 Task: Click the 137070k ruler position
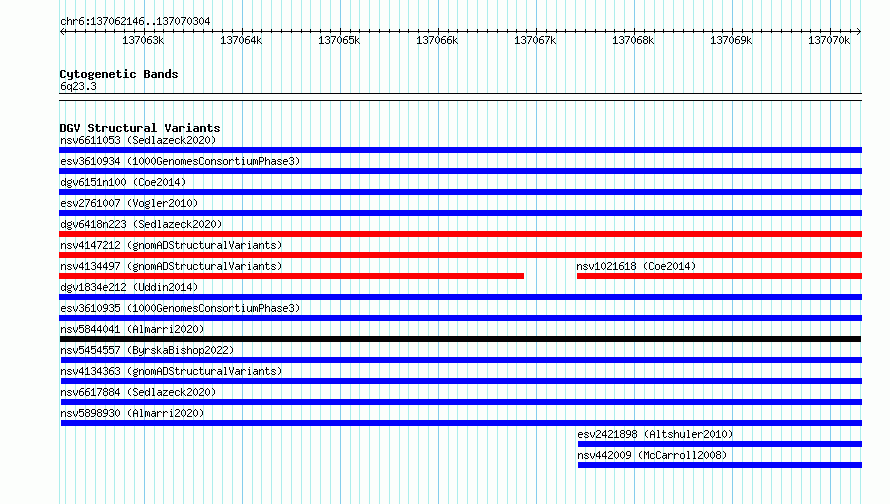[x=829, y=40]
